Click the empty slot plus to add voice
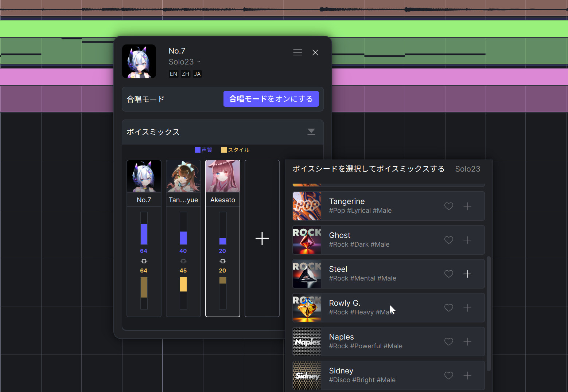This screenshot has width=568, height=392. click(262, 239)
